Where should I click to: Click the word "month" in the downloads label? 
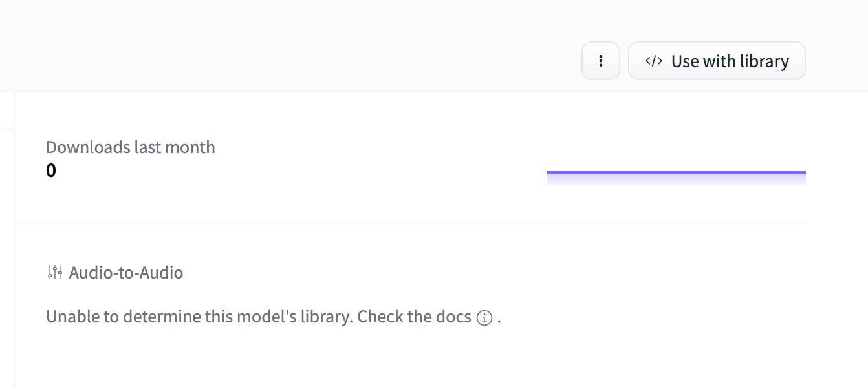[x=190, y=147]
